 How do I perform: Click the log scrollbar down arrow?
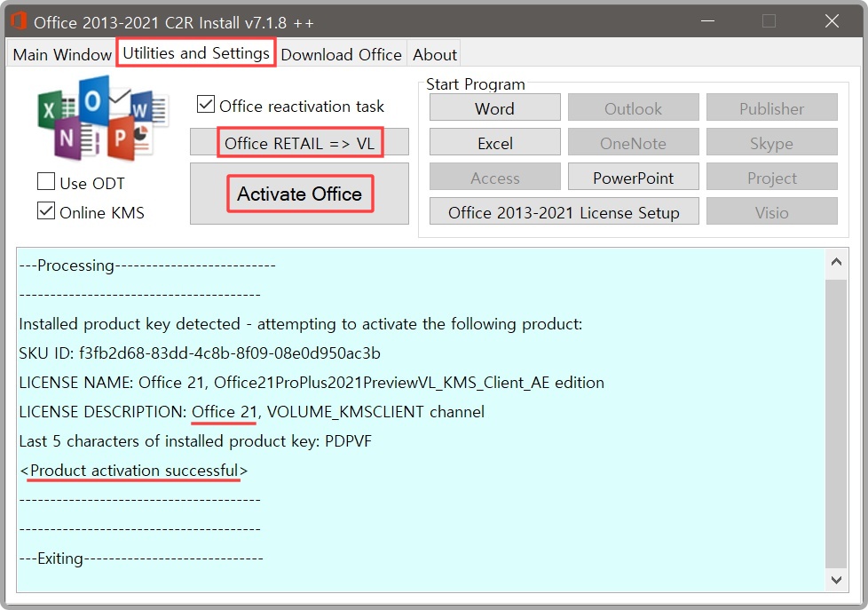coord(836,580)
